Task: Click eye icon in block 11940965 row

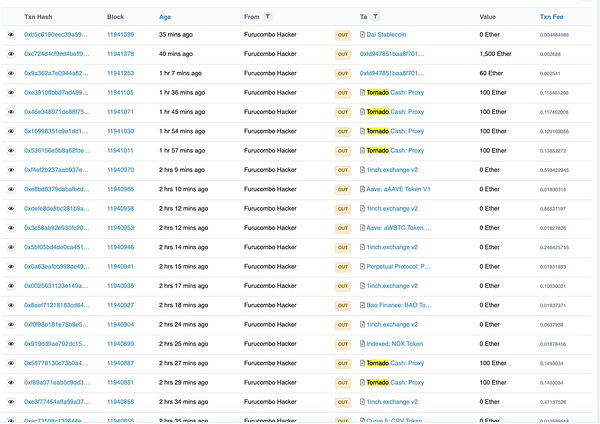Action: (x=11, y=189)
